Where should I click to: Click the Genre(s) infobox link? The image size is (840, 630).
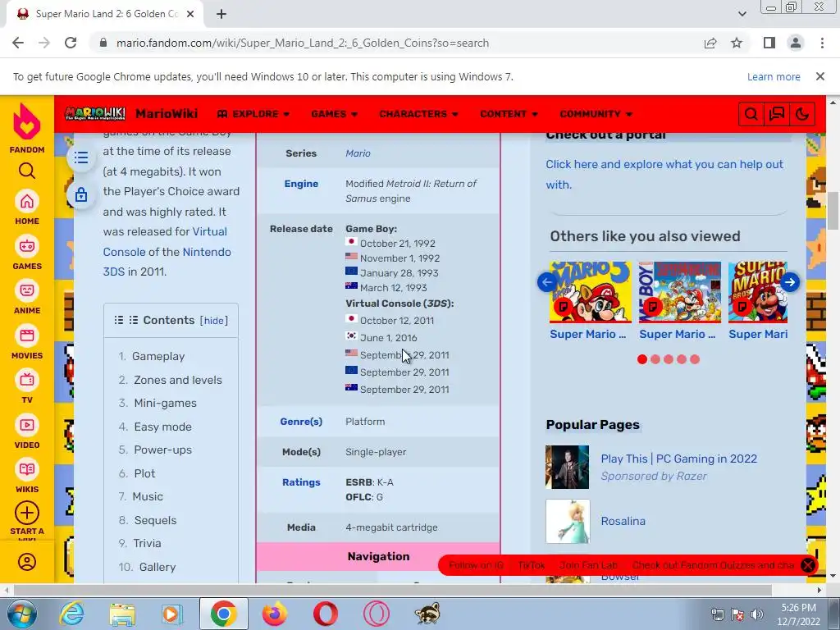point(301,422)
